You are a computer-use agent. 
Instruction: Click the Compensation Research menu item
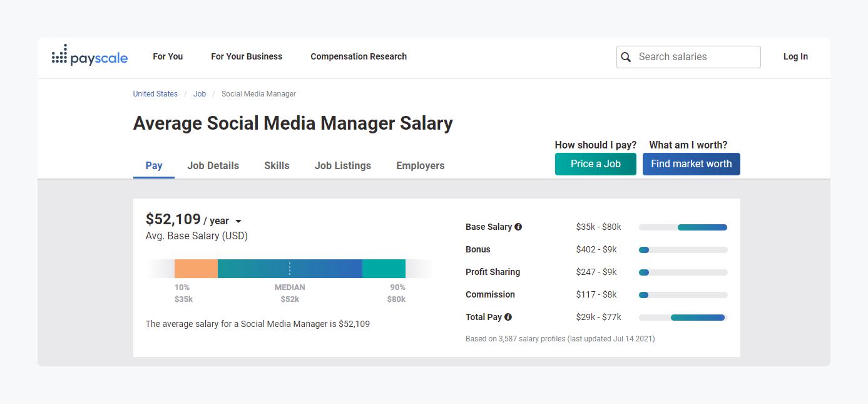(359, 56)
